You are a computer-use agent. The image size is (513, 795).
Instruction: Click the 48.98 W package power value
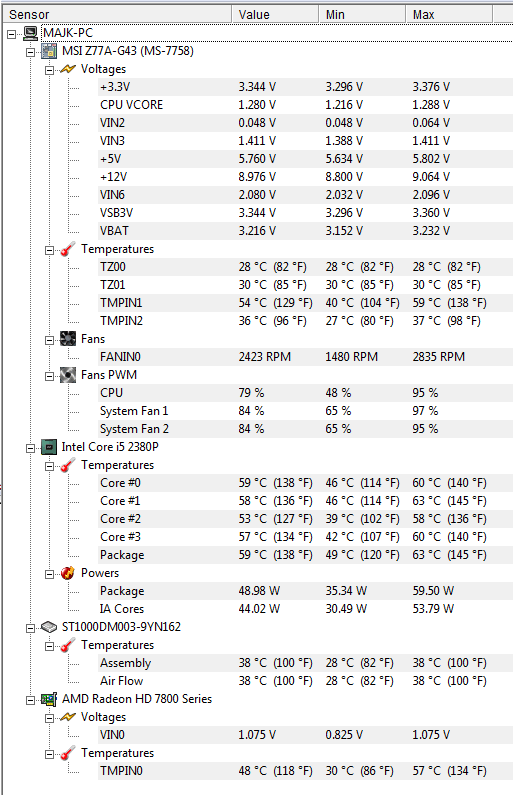pos(259,591)
